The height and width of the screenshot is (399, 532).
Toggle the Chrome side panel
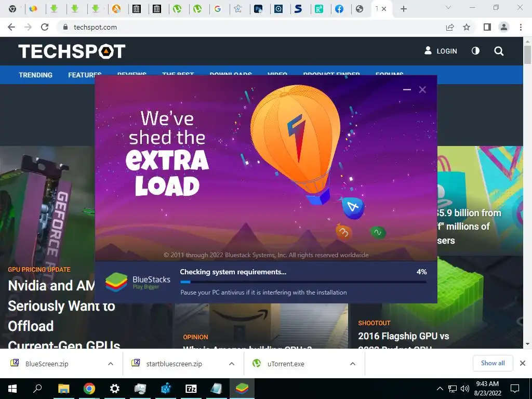tap(487, 27)
